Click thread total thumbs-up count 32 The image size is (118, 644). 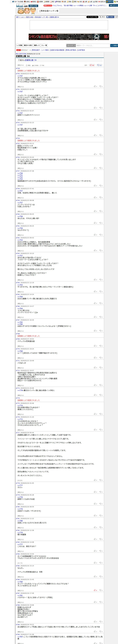tap(92, 65)
